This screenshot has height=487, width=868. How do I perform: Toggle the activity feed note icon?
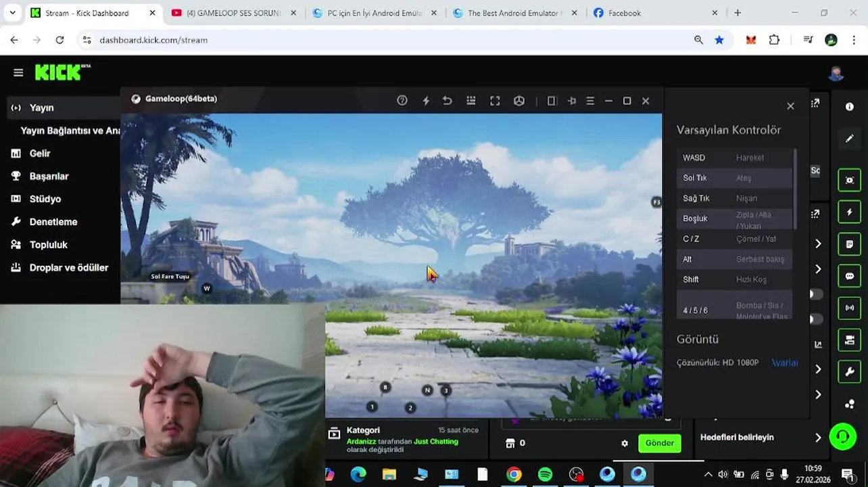click(850, 244)
